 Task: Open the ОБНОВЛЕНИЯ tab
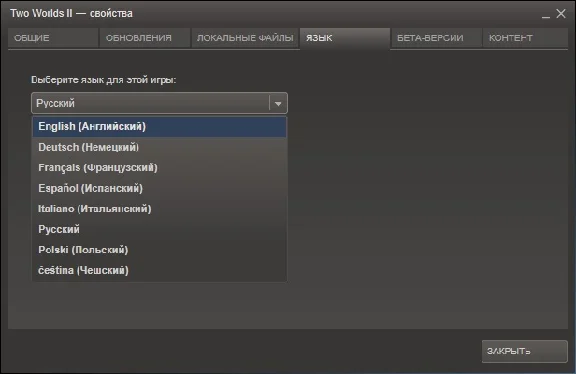tap(145, 38)
